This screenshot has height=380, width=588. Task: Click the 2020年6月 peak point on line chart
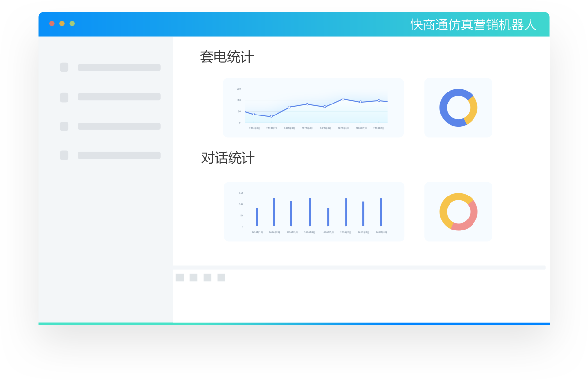point(343,99)
